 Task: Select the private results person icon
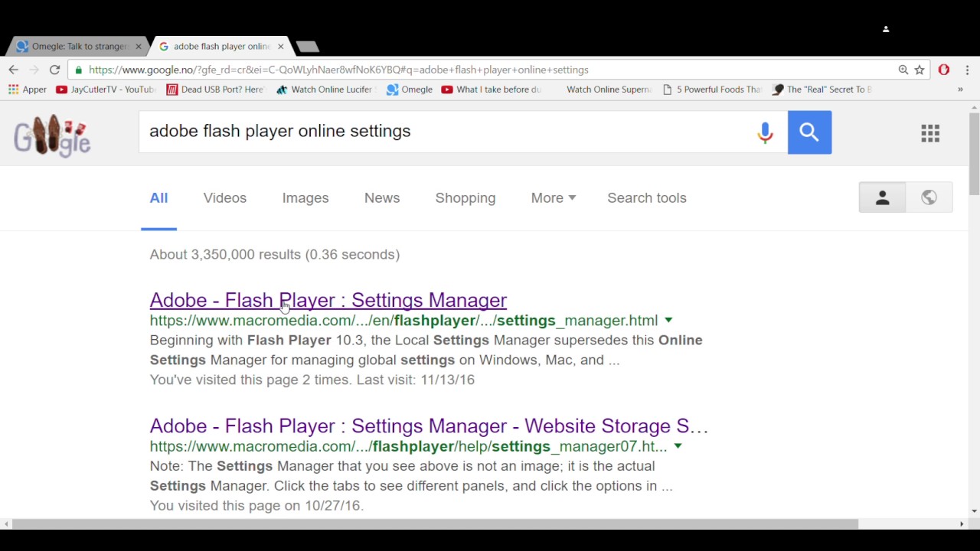882,197
